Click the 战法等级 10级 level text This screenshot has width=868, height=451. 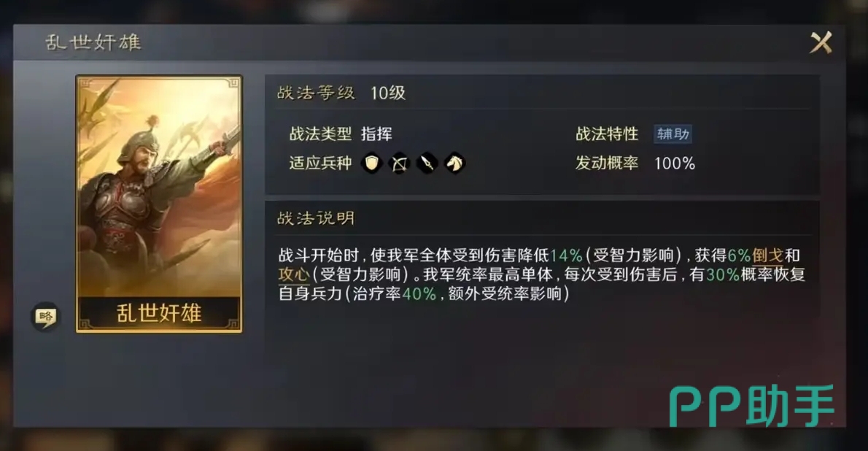click(341, 93)
